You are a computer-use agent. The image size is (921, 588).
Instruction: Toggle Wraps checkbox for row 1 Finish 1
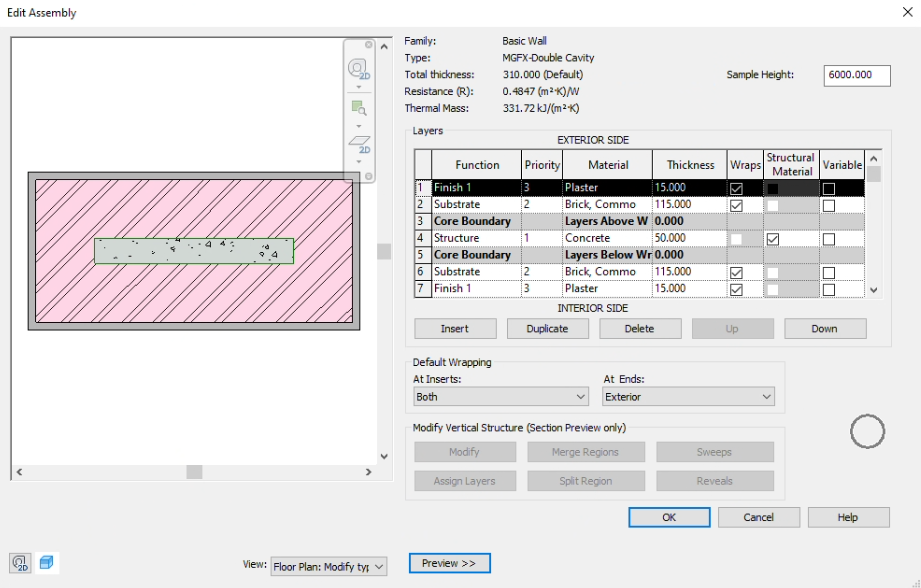(736, 189)
